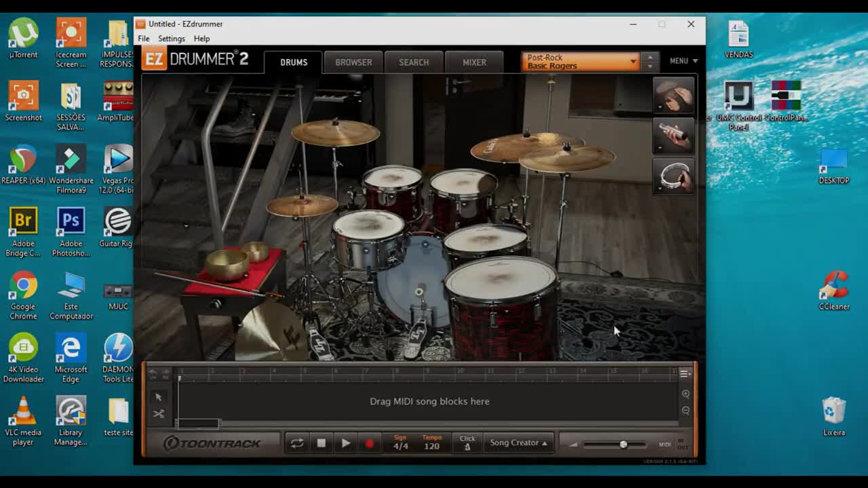Zoom in the song track timeline
Viewport: 868px width, 488px height.
coord(686,394)
